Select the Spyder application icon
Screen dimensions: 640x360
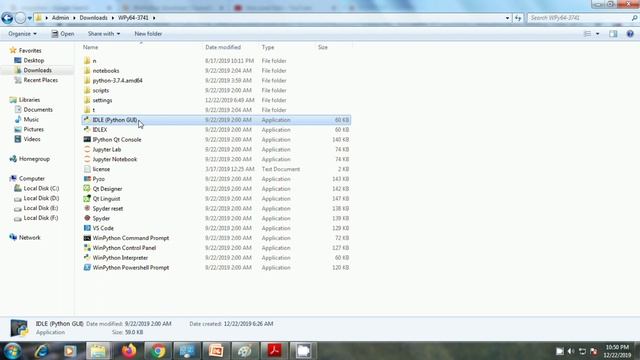click(87, 218)
